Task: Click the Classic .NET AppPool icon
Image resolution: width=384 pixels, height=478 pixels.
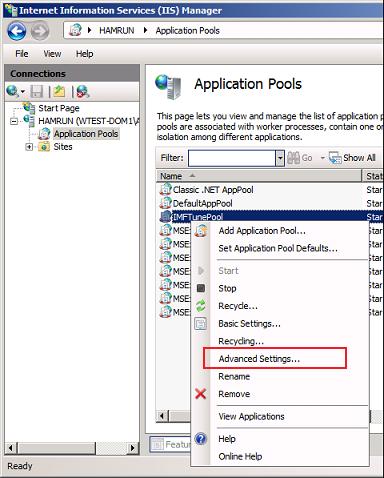Action: 166,190
